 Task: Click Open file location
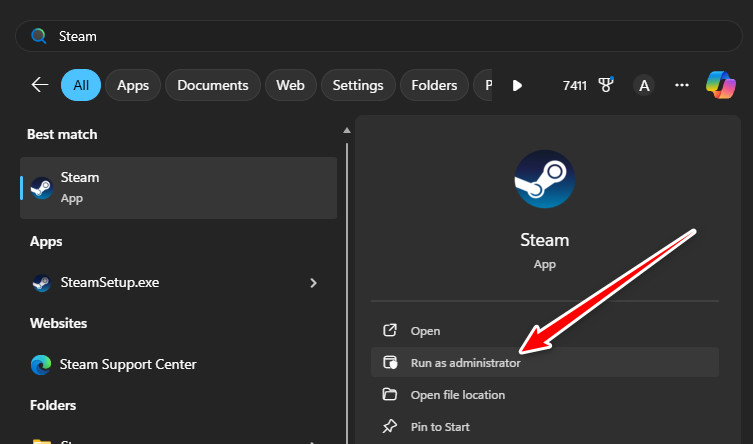457,395
